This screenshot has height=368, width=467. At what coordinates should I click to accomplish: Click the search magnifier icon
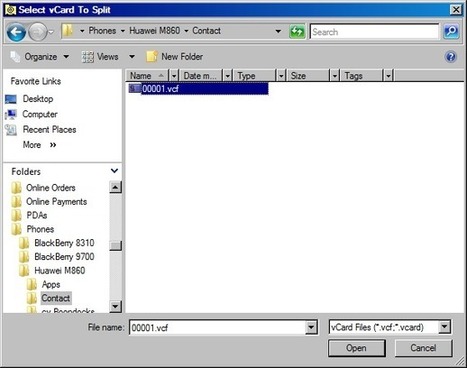click(451, 32)
